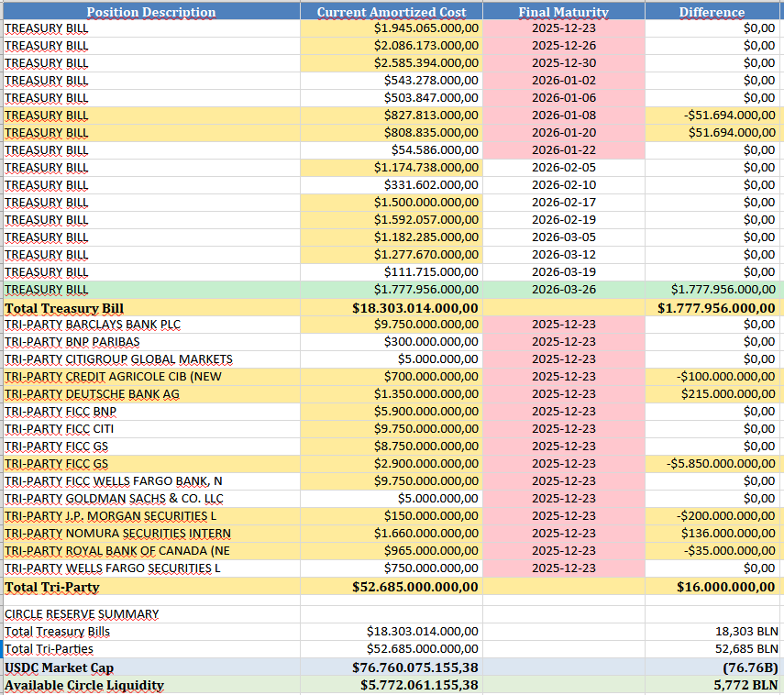Click the Total Treasury Bill row label
The height and width of the screenshot is (695, 784).
pos(151,308)
